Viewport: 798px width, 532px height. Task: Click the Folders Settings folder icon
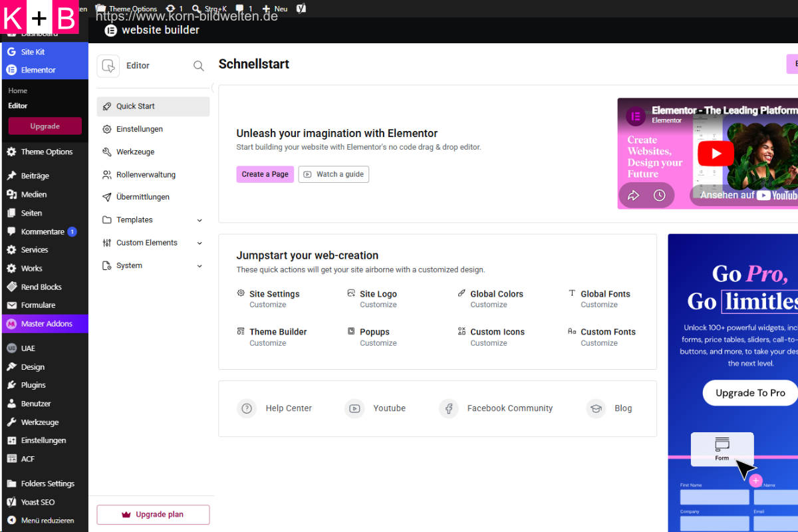[11, 483]
